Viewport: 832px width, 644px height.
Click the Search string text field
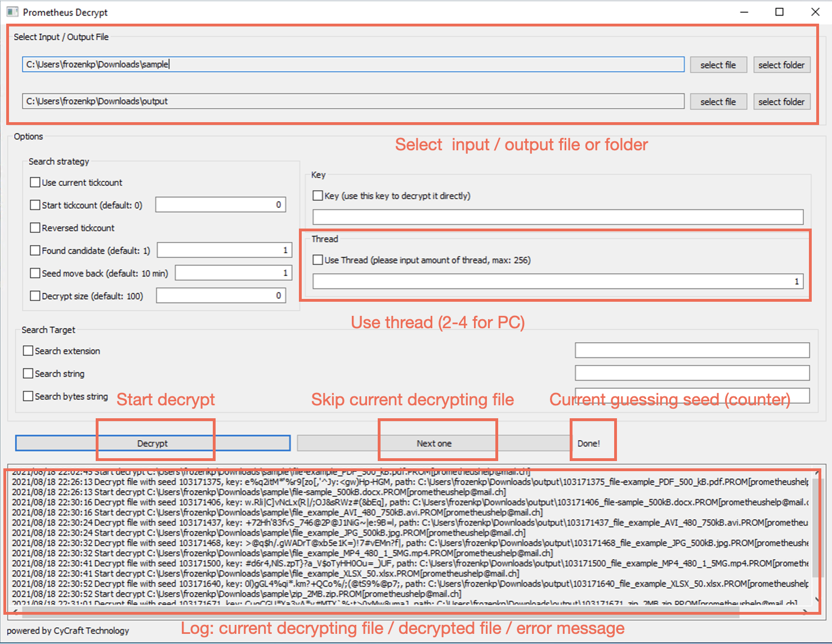pos(692,373)
